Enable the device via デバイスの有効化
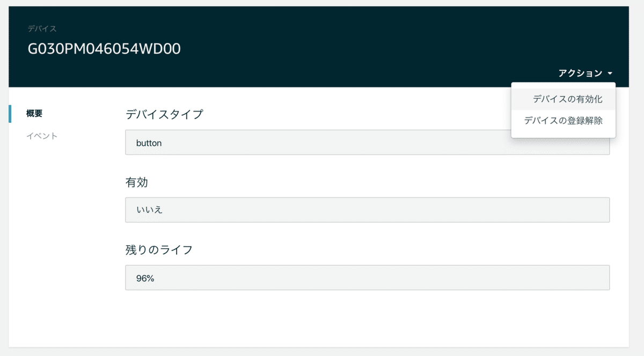The height and width of the screenshot is (356, 644). pos(567,98)
